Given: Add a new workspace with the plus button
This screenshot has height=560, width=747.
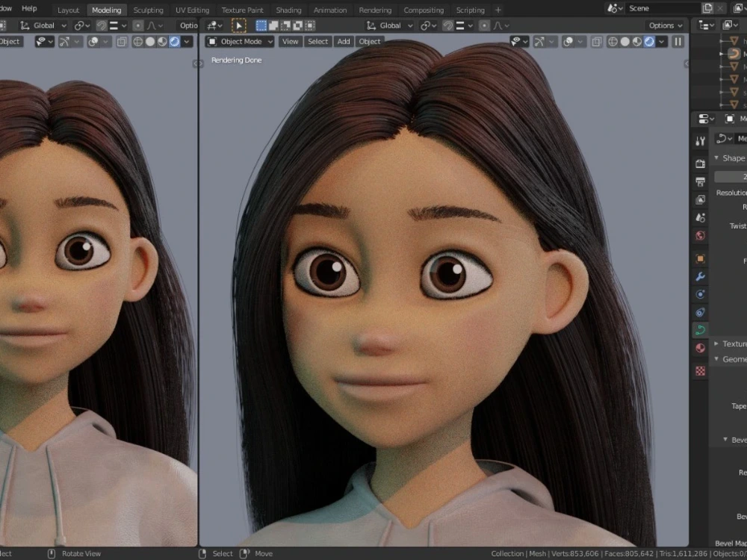Looking at the screenshot, I should point(498,10).
